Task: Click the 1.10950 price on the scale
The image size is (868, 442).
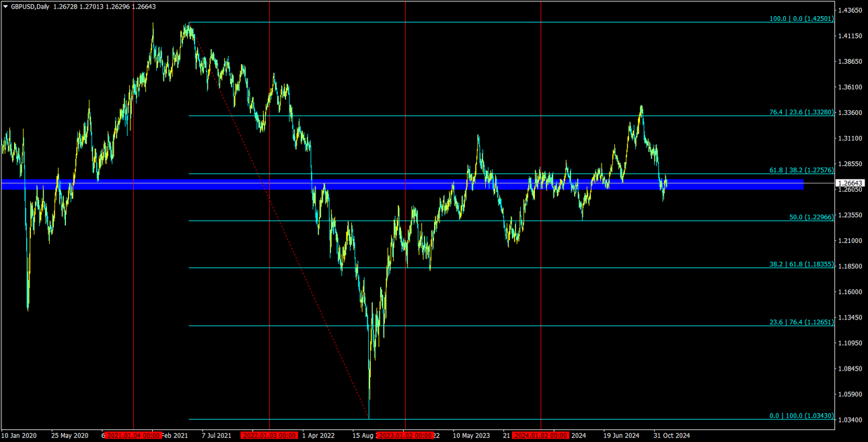Action: click(x=851, y=342)
